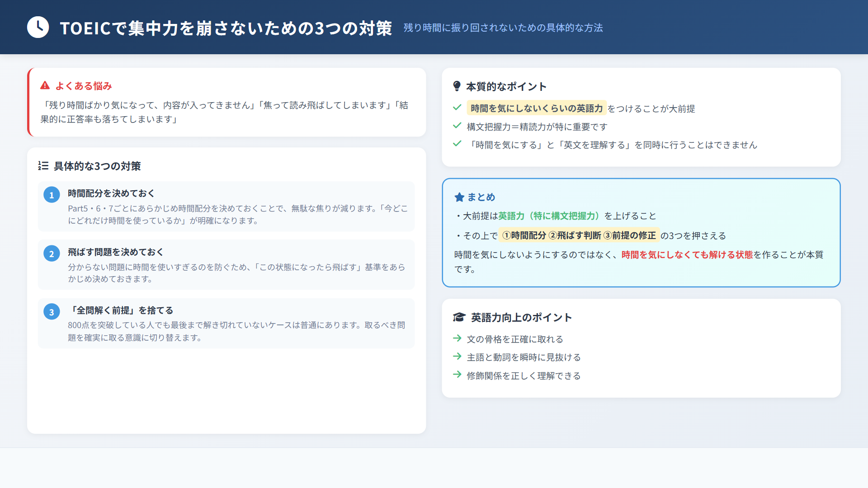This screenshot has height=488, width=868.
Task: Click the checkmark beside 「時間を気にする」 line
Action: pyautogui.click(x=457, y=144)
